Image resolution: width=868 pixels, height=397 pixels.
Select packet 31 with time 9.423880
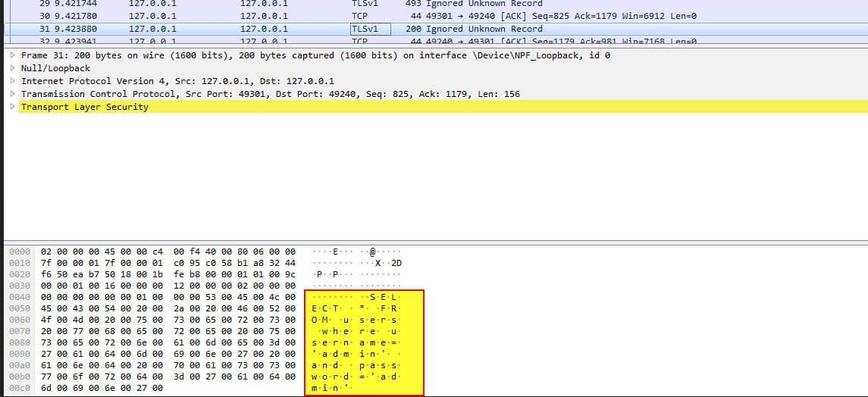[x=436, y=29]
